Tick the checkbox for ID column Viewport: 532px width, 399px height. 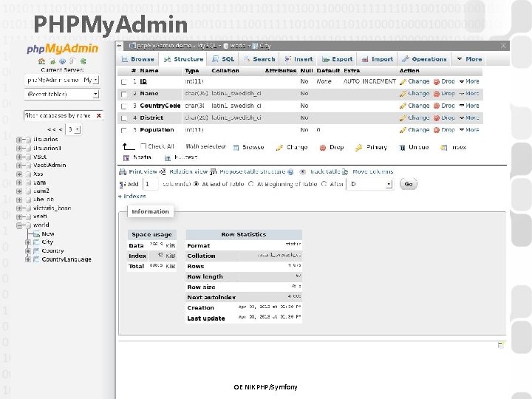(124, 82)
